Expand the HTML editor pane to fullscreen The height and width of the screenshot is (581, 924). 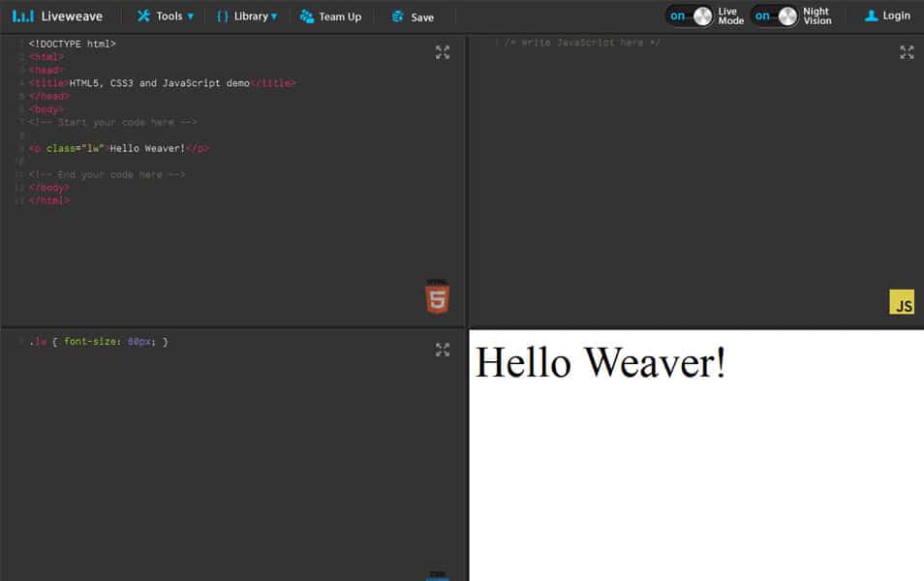tap(443, 53)
